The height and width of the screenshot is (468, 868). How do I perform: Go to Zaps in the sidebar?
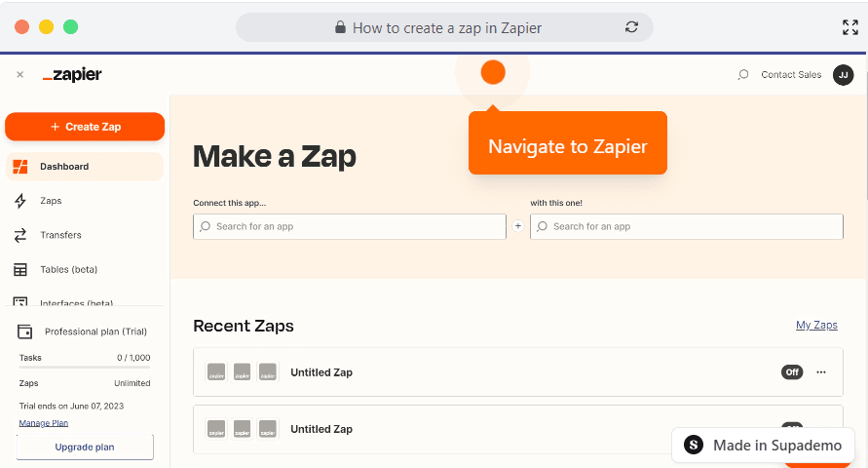[51, 201]
